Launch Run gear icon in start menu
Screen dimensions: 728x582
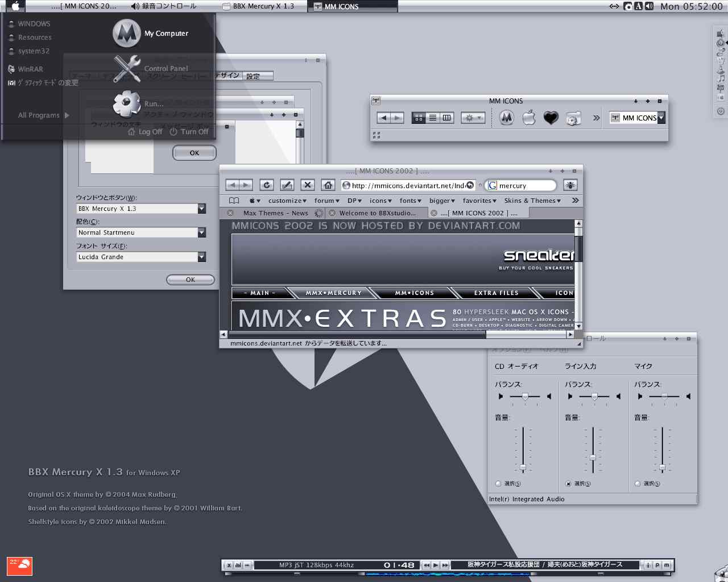tap(127, 103)
